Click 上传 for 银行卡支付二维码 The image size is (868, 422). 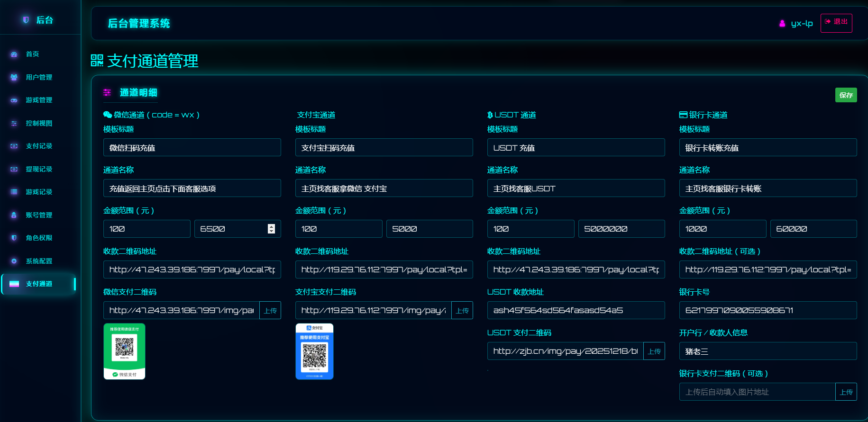point(846,392)
